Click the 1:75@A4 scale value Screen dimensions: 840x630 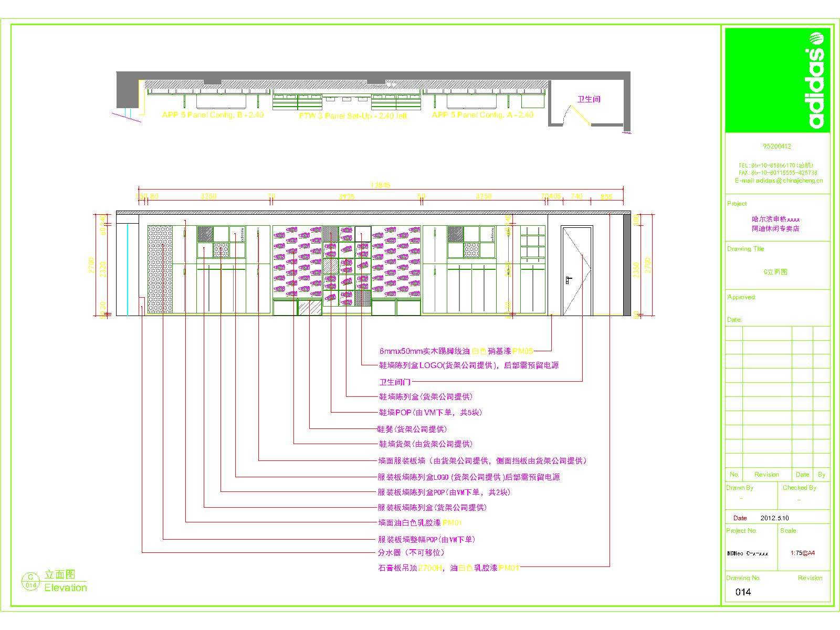(x=802, y=553)
